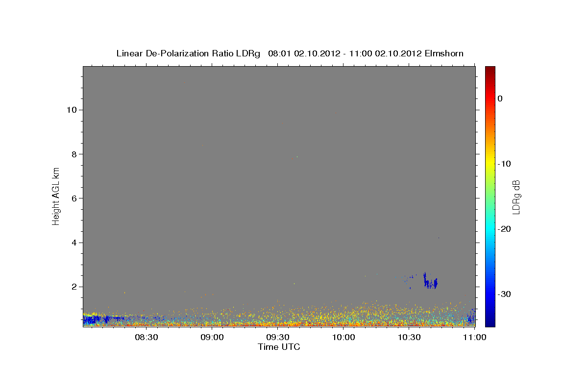Image resolution: width=588 pixels, height=392 pixels.
Task: Select the 09:30 time tick label
Action: click(278, 338)
